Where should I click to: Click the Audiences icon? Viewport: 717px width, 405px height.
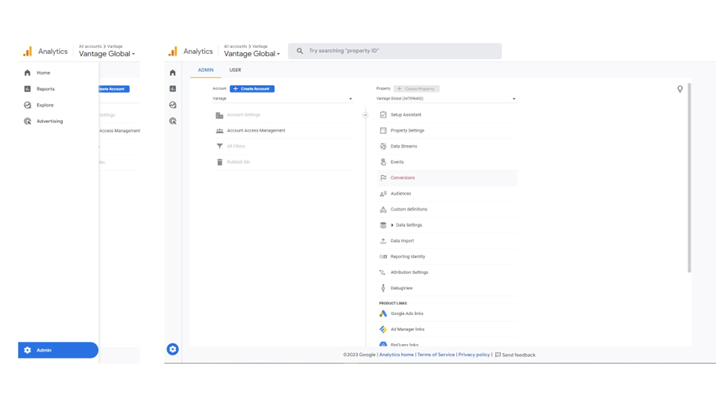pos(383,194)
